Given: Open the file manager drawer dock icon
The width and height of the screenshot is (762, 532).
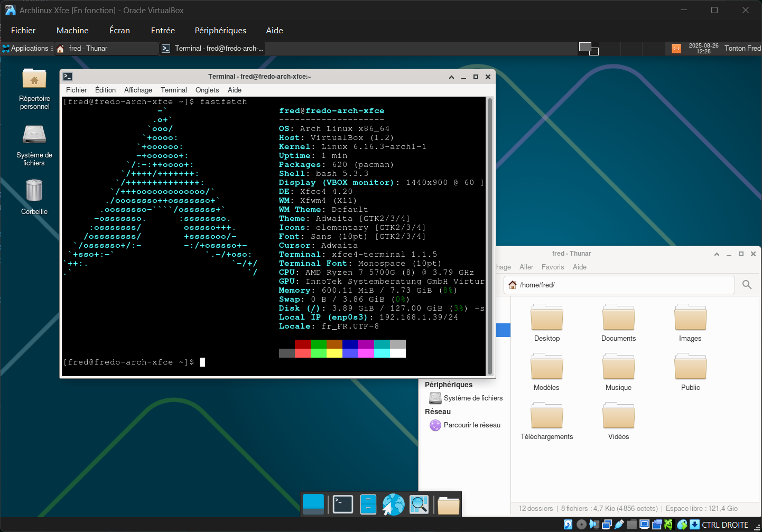Looking at the screenshot, I should point(368,505).
